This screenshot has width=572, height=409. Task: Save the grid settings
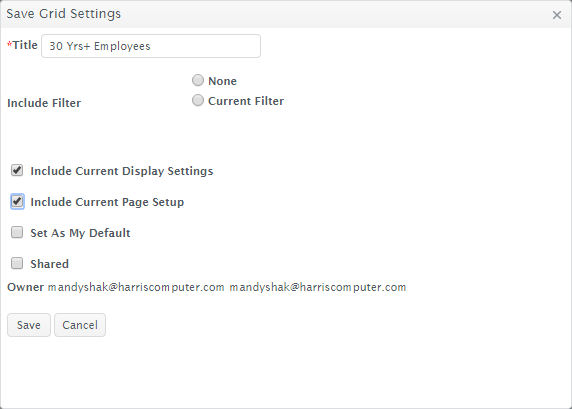pos(29,325)
